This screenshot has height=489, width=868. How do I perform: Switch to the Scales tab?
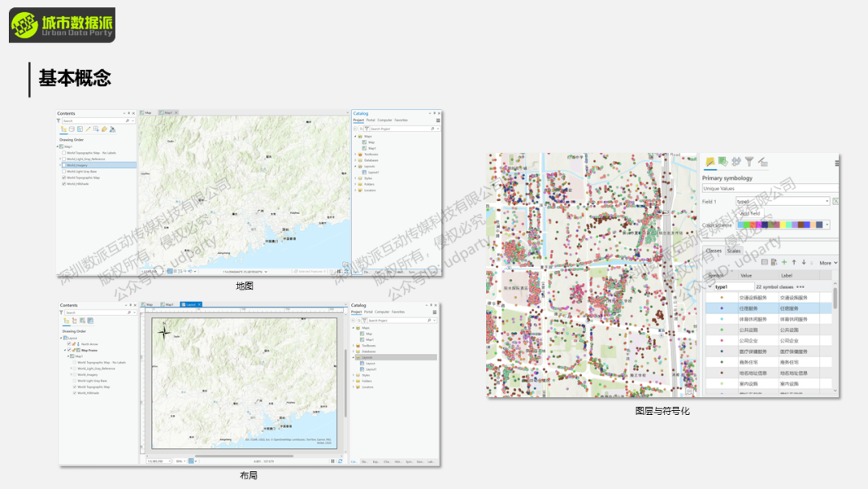point(734,251)
